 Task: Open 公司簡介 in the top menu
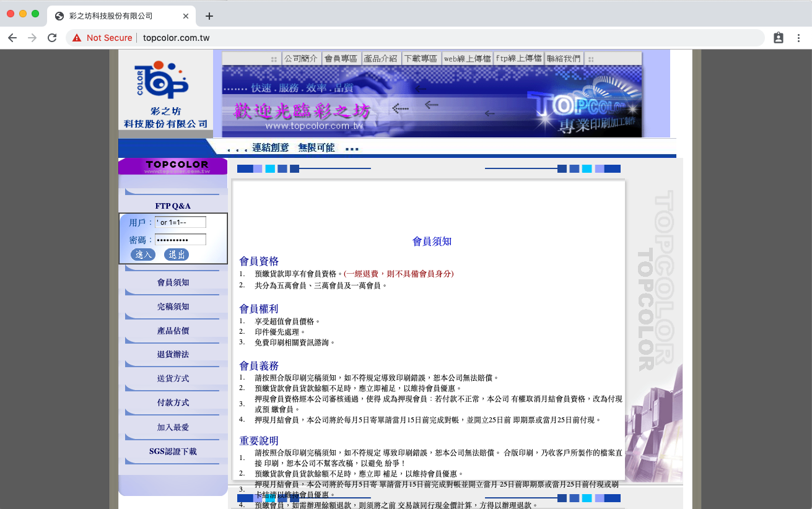coord(301,59)
